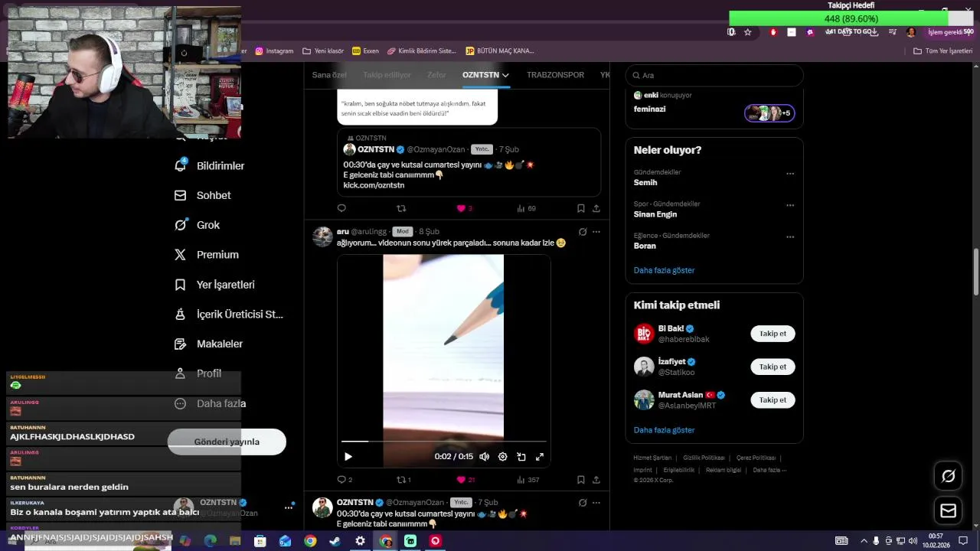Show more trends under Neler oluyor
The height and width of the screenshot is (551, 980).
pyautogui.click(x=664, y=270)
